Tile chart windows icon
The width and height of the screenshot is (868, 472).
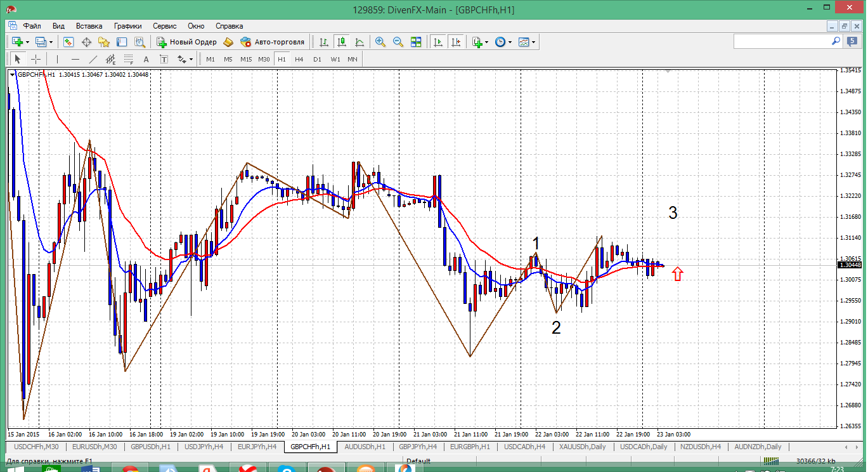tap(416, 42)
